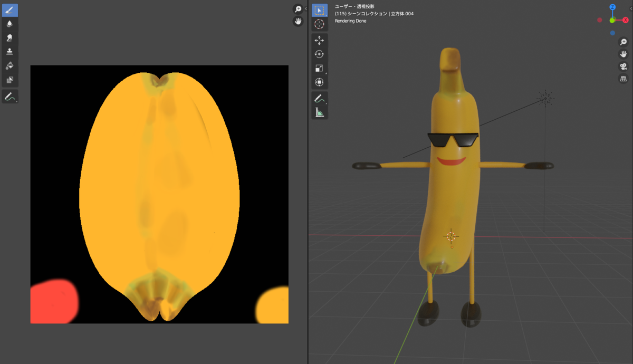The width and height of the screenshot is (633, 364).
Task: Select the Soften tool in image editor
Action: [10, 24]
